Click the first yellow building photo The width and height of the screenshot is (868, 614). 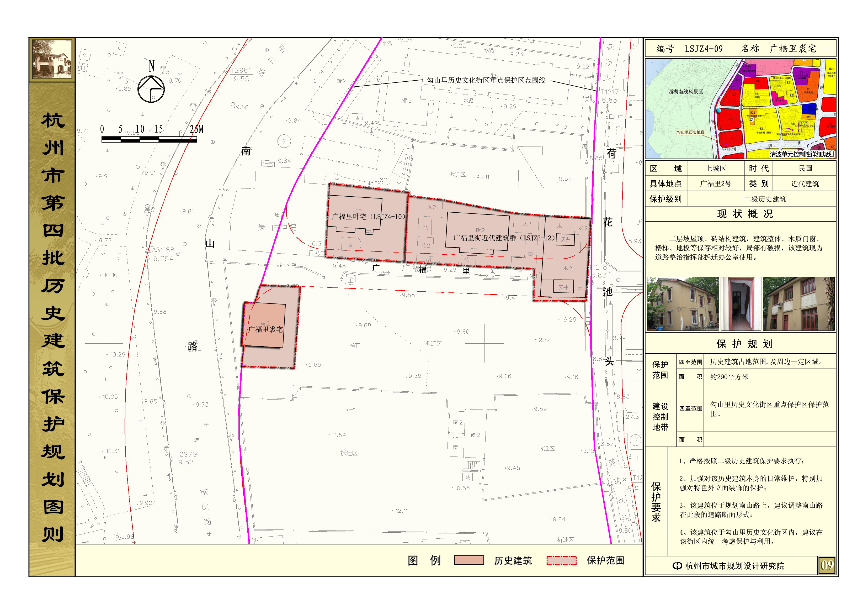tap(683, 304)
